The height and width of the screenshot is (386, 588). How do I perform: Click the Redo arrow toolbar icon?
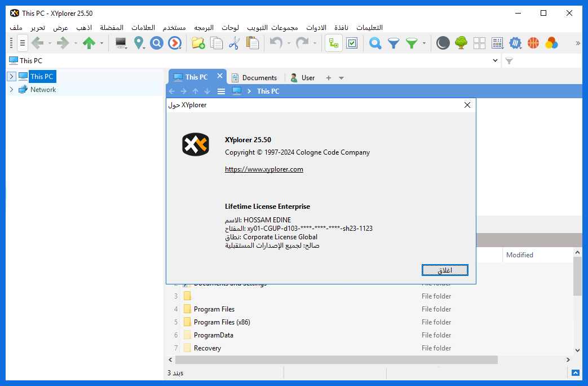pos(302,43)
